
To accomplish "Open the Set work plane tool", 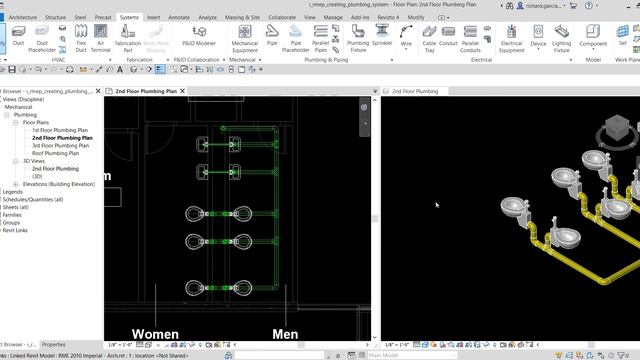I will [x=622, y=36].
